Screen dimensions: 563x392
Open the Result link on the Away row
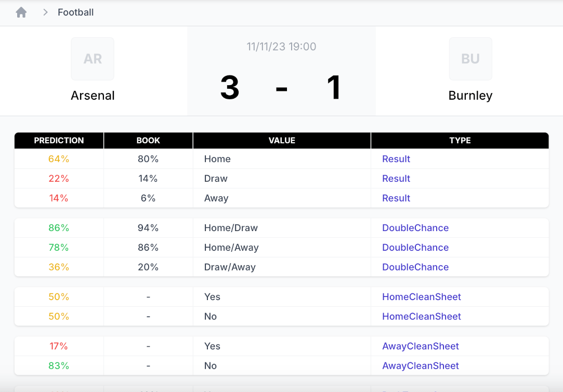tap(396, 198)
